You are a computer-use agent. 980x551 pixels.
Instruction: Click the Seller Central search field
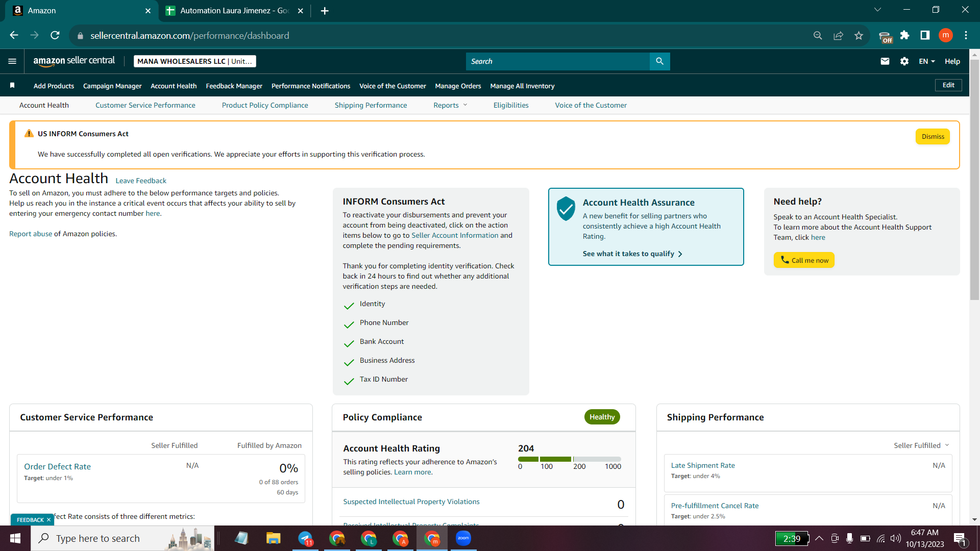pos(557,61)
